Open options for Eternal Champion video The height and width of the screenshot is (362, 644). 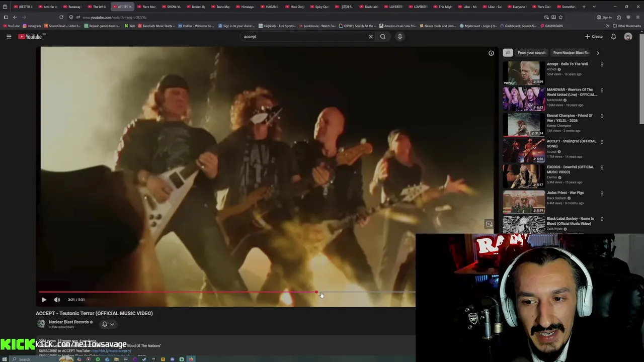pos(602,116)
